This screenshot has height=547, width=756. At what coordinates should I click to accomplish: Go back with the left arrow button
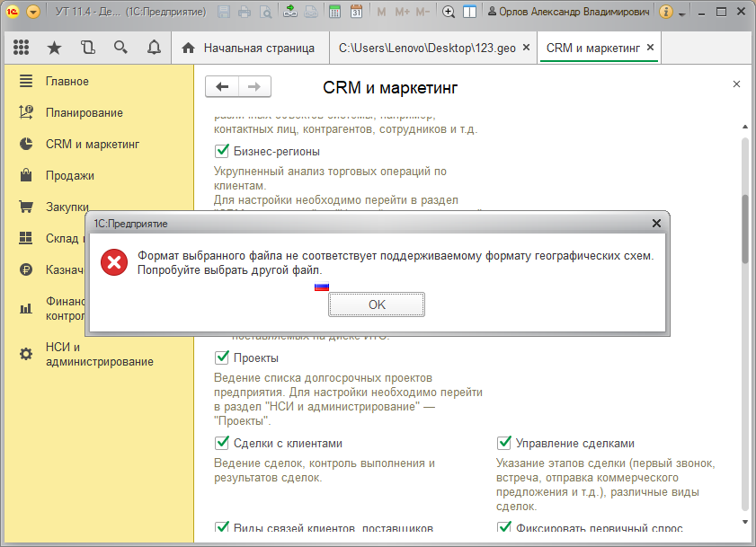[x=222, y=87]
